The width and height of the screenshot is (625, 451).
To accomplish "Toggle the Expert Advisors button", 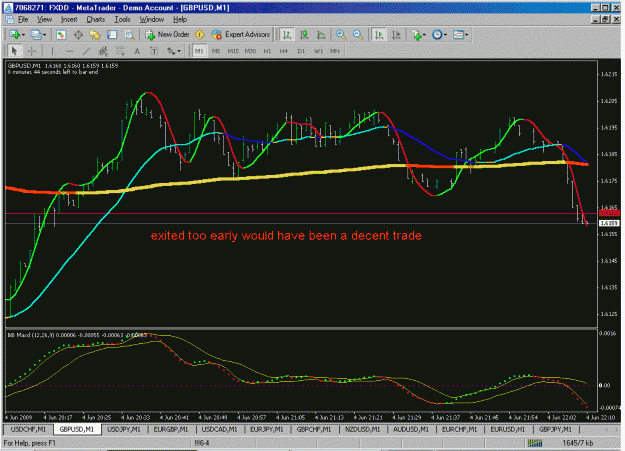I will 241,35.
